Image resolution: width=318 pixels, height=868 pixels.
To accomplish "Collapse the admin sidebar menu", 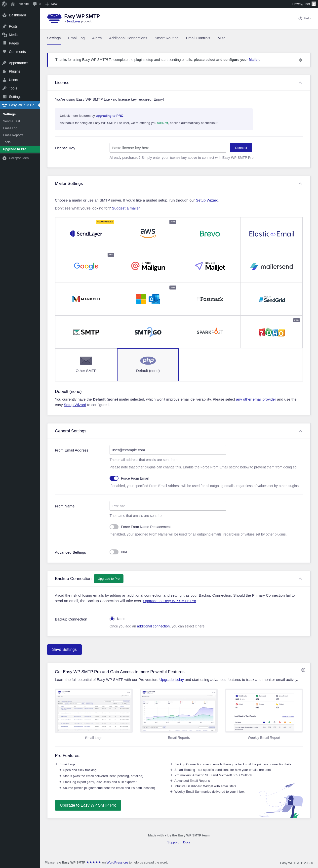I will [x=20, y=158].
